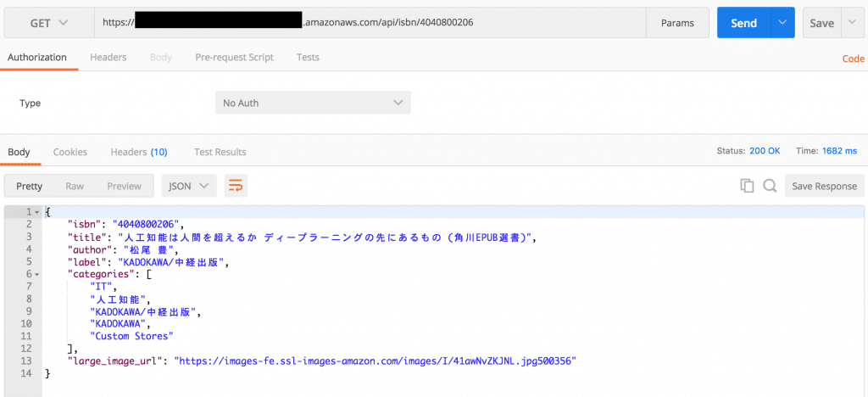Switch to Raw response view
This screenshot has height=397, width=868.
point(75,186)
